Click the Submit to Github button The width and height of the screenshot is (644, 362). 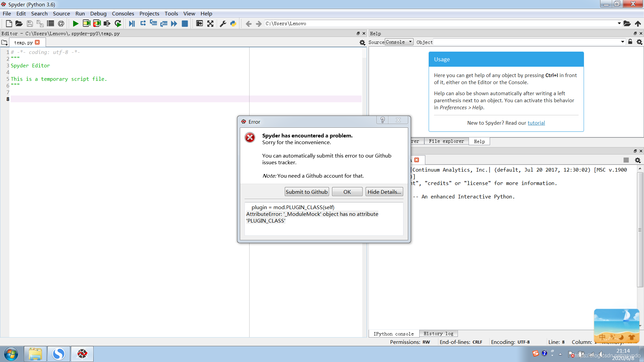pyautogui.click(x=307, y=192)
